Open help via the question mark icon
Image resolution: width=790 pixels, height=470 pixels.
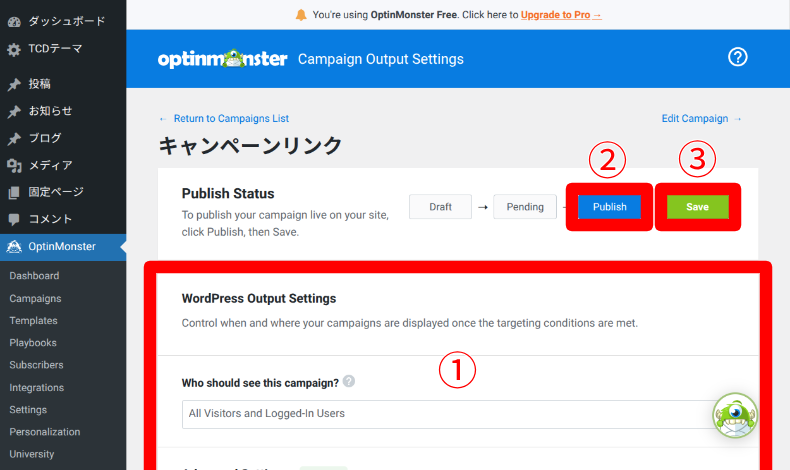coord(737,57)
